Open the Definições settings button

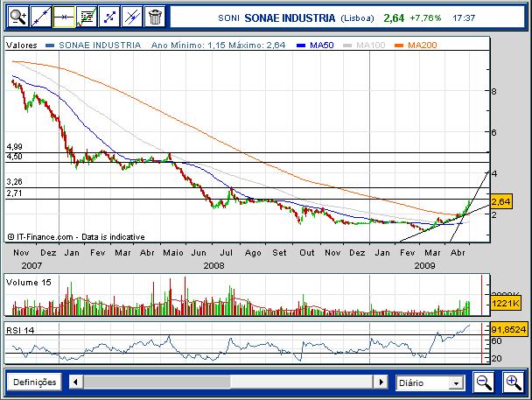pos(34,382)
